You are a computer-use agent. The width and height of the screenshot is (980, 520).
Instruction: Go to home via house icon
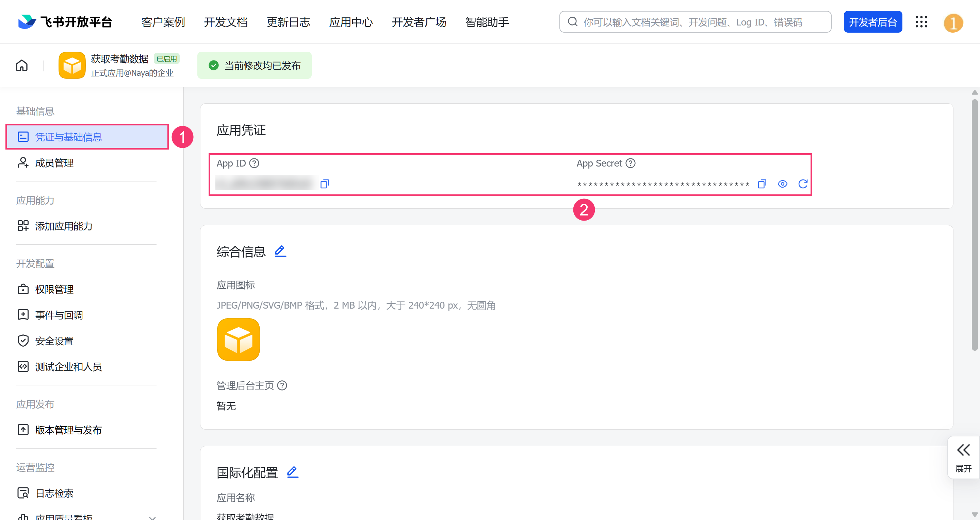pos(22,65)
